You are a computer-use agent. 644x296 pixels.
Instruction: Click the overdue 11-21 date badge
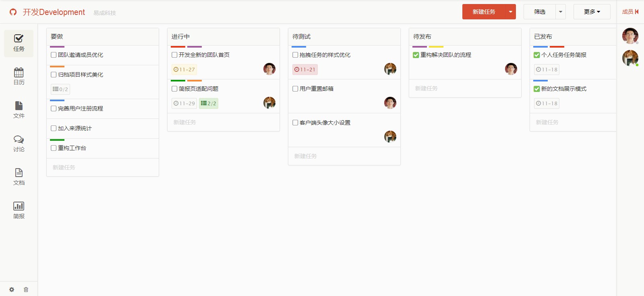(305, 69)
